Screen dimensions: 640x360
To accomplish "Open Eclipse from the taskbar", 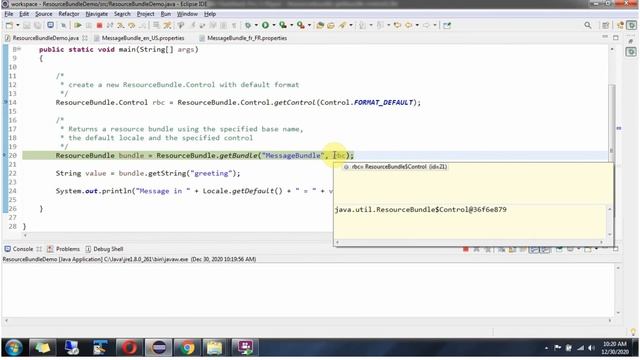I will (159, 348).
